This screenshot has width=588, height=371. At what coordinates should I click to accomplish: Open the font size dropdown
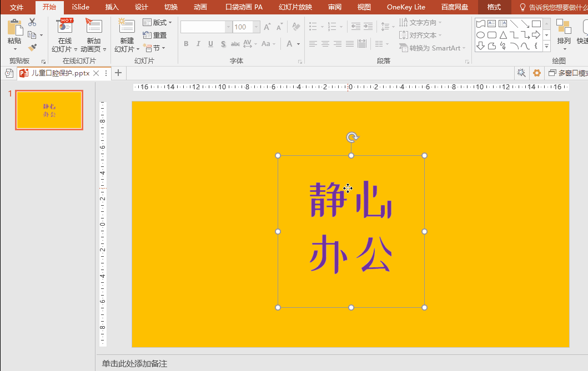click(255, 26)
